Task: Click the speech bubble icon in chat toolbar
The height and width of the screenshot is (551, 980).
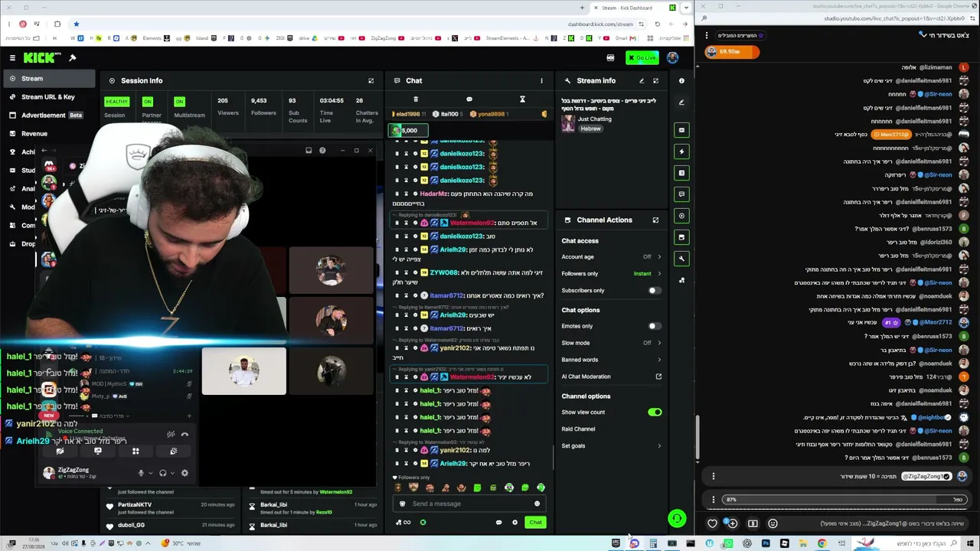Action: [469, 99]
